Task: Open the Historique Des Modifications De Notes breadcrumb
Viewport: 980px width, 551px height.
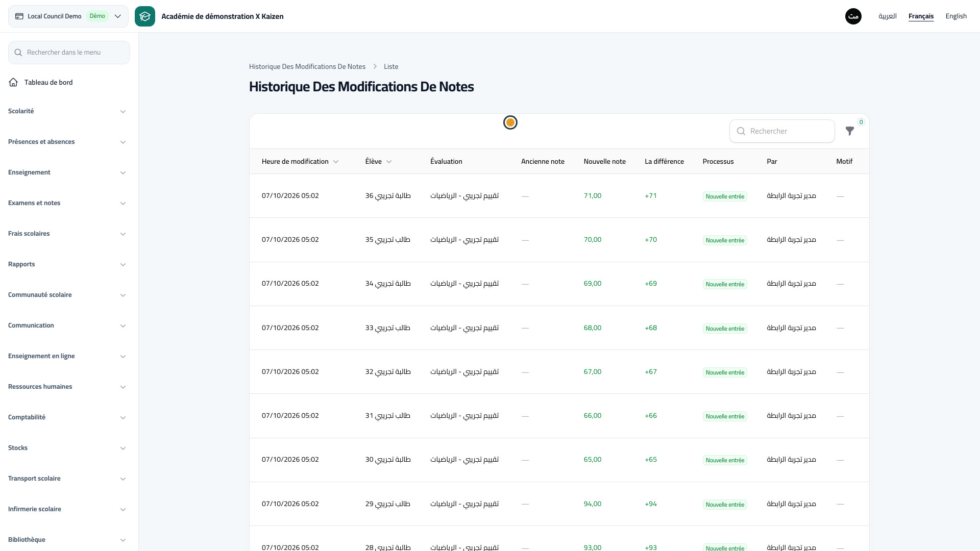Action: coord(307,67)
